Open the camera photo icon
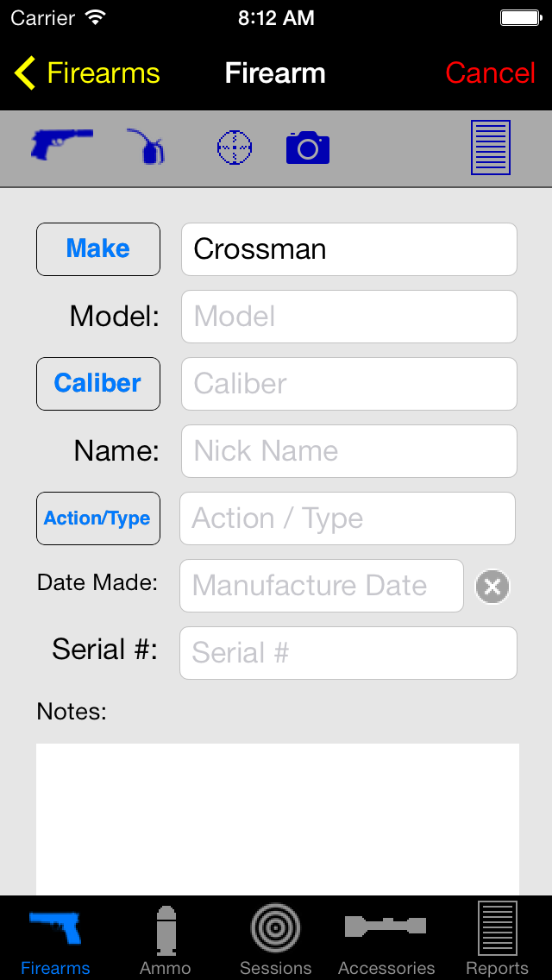Viewport: 552px width, 980px height. (x=308, y=148)
